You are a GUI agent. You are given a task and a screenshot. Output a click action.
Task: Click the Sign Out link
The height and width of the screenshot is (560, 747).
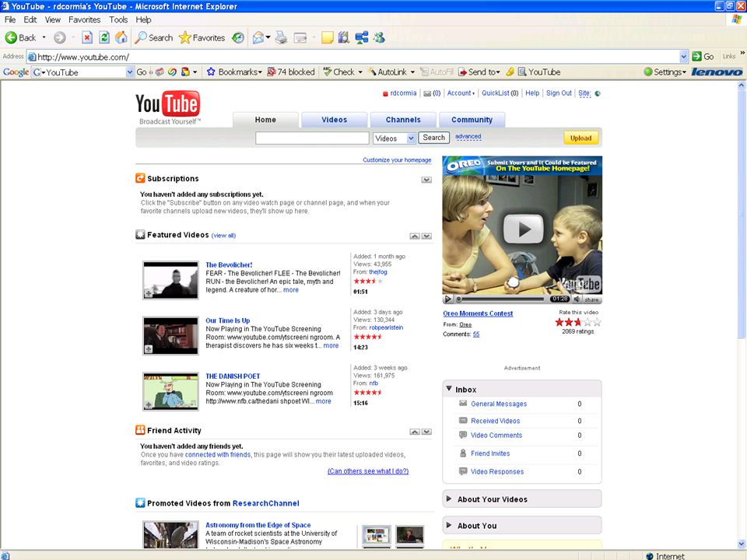[x=559, y=93]
